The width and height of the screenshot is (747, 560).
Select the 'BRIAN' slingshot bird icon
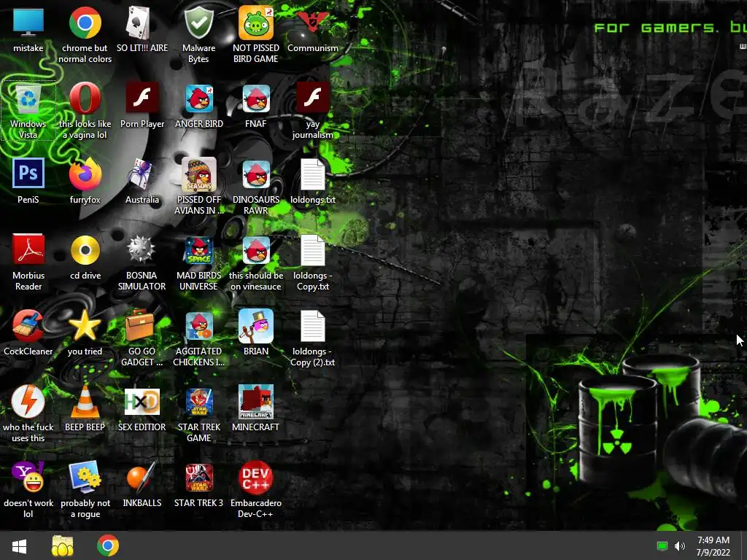pos(256,326)
